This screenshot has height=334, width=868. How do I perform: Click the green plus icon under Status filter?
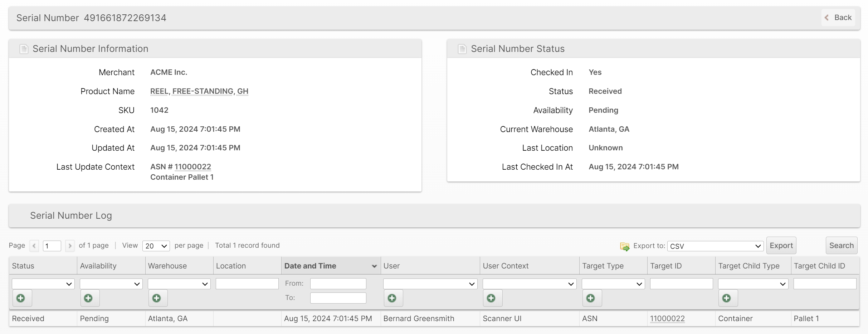click(21, 298)
